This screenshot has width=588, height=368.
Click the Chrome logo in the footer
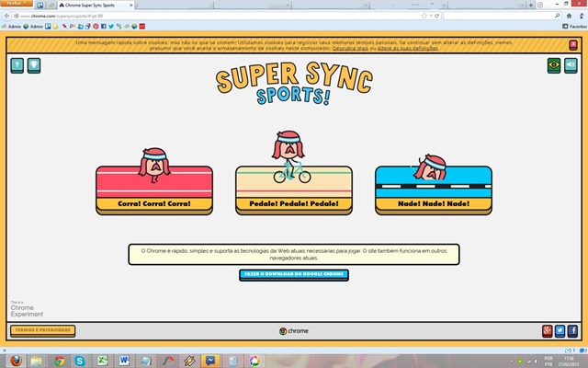click(294, 331)
